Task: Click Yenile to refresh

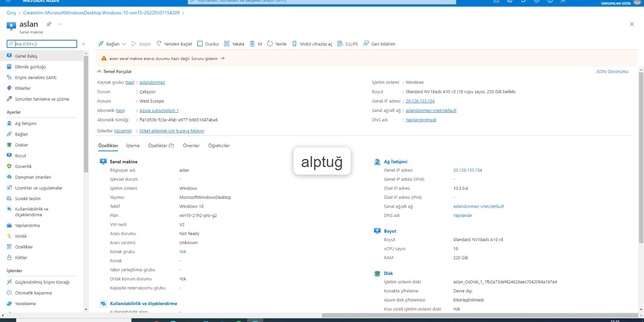Action: tap(277, 44)
